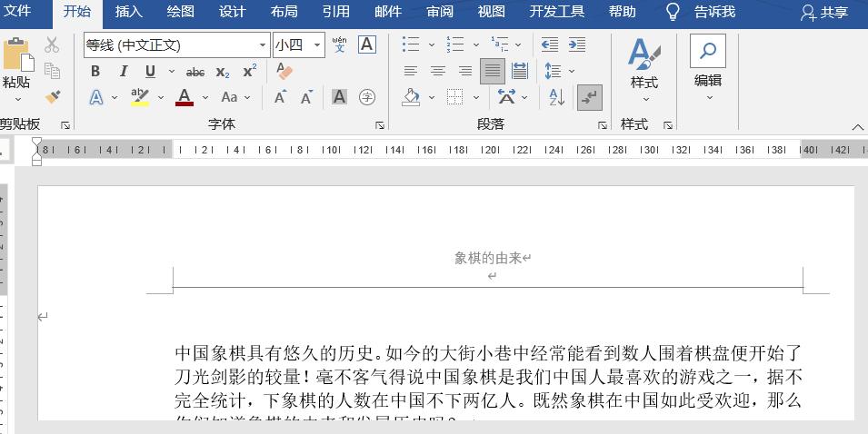Align text right
This screenshot has height=434, width=868.
[465, 71]
